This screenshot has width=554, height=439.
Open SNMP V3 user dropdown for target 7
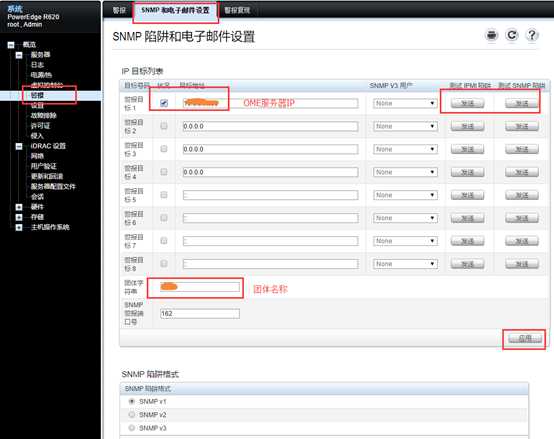coord(405,241)
